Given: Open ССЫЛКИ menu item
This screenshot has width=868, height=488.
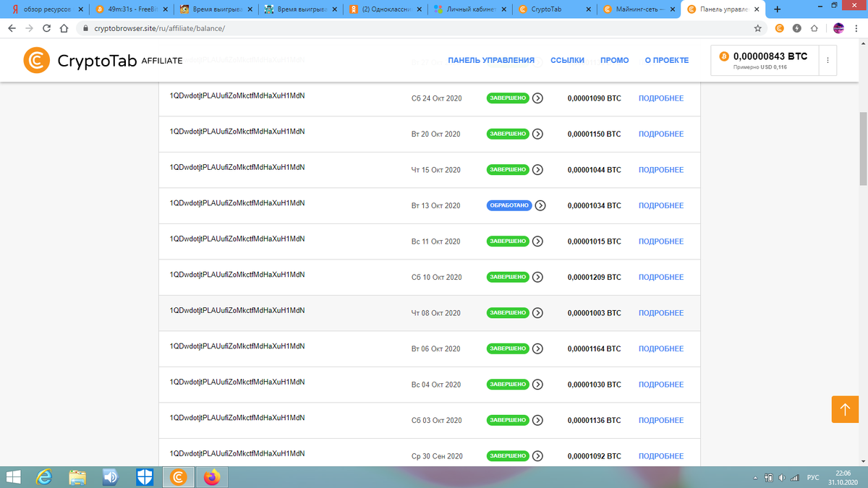Looking at the screenshot, I should tap(567, 61).
